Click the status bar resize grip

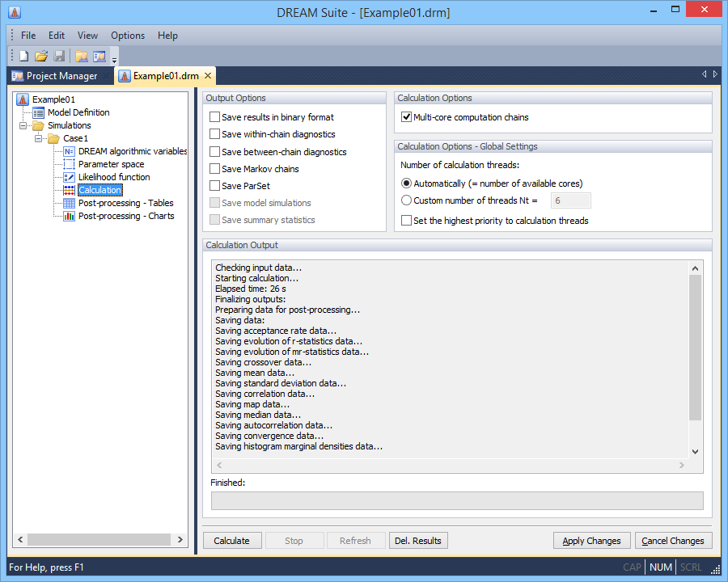(716, 568)
